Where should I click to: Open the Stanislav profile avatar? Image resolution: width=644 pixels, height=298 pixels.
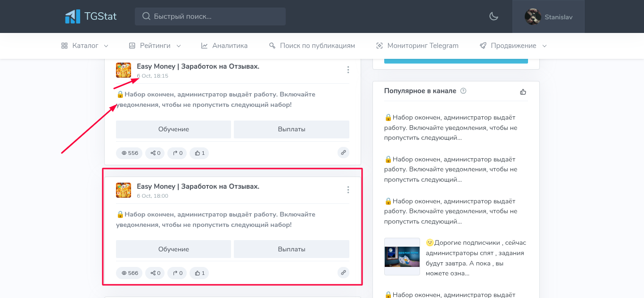tap(533, 17)
